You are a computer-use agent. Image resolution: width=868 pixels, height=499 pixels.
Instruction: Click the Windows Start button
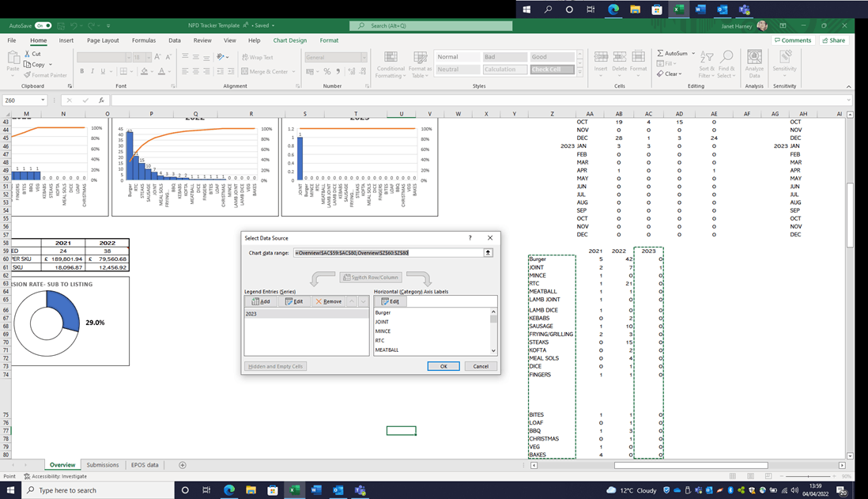[10, 490]
